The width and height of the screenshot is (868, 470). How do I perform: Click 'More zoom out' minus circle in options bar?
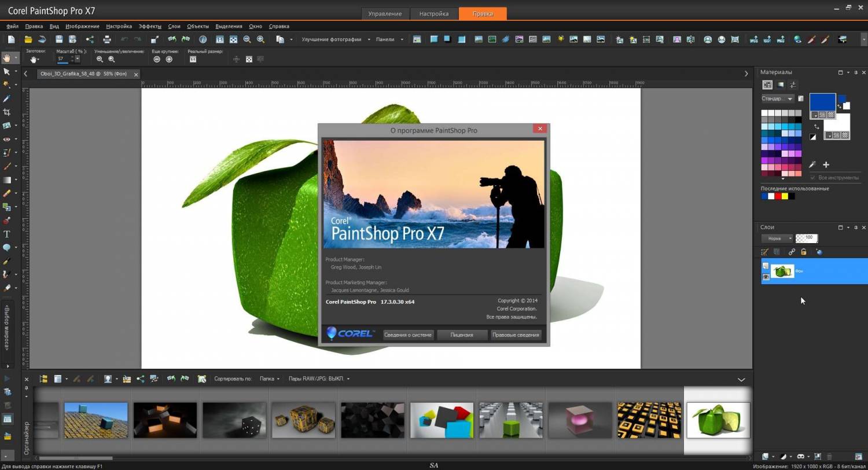pos(157,59)
